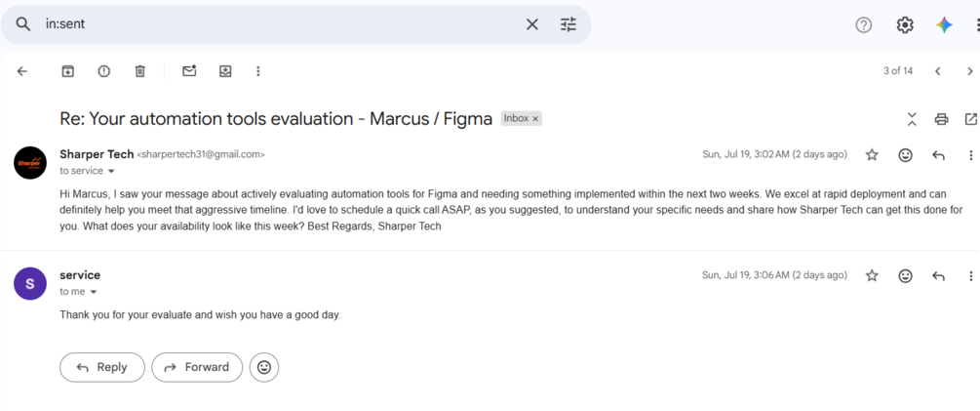Image resolution: width=980 pixels, height=411 pixels.
Task: Click the in:sent search field
Action: pyautogui.click(x=281, y=24)
